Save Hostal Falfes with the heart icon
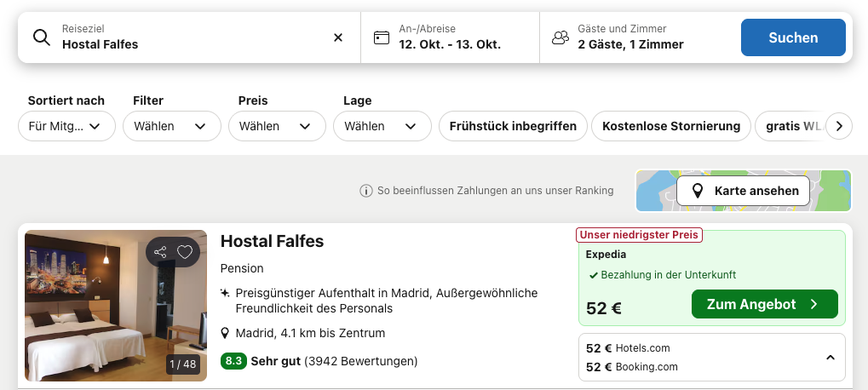The height and width of the screenshot is (390, 868). point(185,253)
